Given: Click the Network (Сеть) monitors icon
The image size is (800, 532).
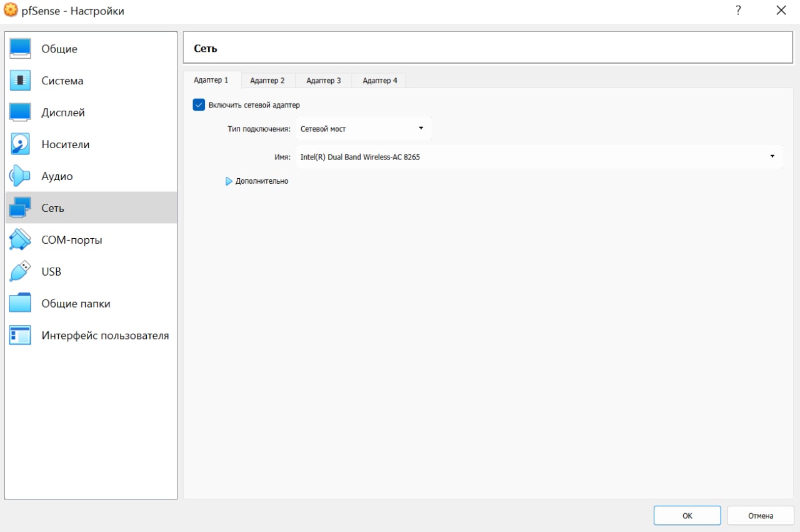Looking at the screenshot, I should pos(20,208).
